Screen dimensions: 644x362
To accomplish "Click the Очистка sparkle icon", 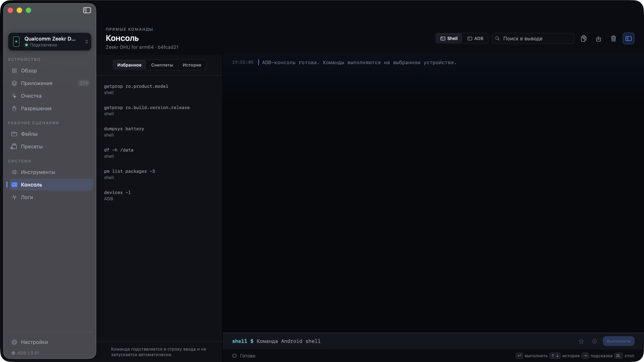I will [14, 96].
